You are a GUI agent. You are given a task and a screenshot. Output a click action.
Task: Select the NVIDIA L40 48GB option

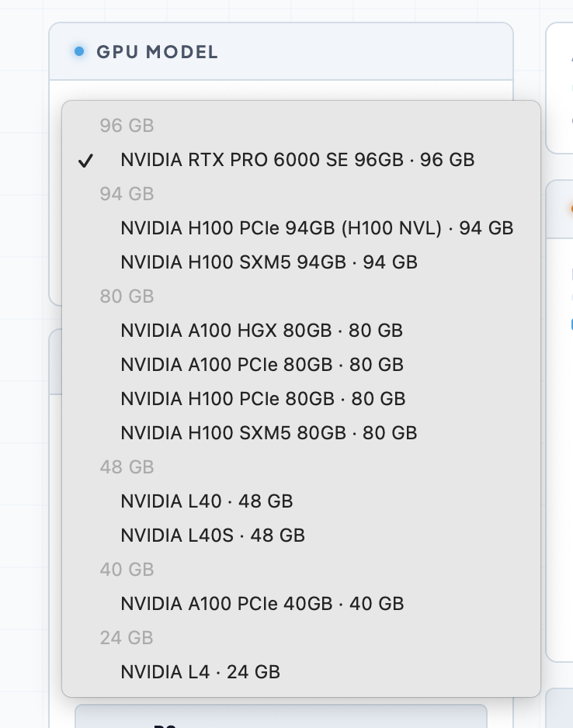tap(206, 501)
